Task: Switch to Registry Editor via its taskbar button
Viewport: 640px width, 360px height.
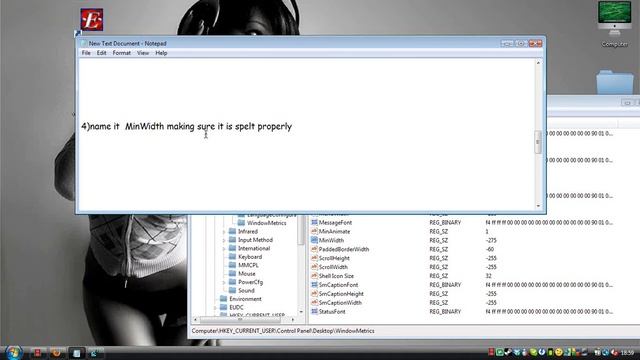Action: click(95, 353)
